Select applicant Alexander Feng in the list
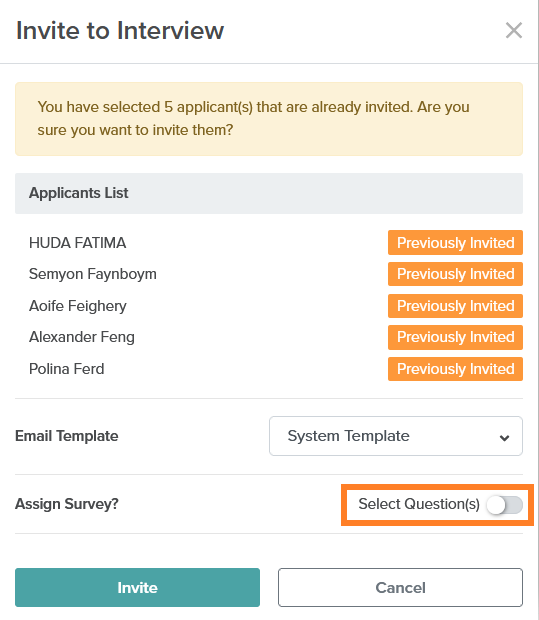 pyautogui.click(x=82, y=337)
